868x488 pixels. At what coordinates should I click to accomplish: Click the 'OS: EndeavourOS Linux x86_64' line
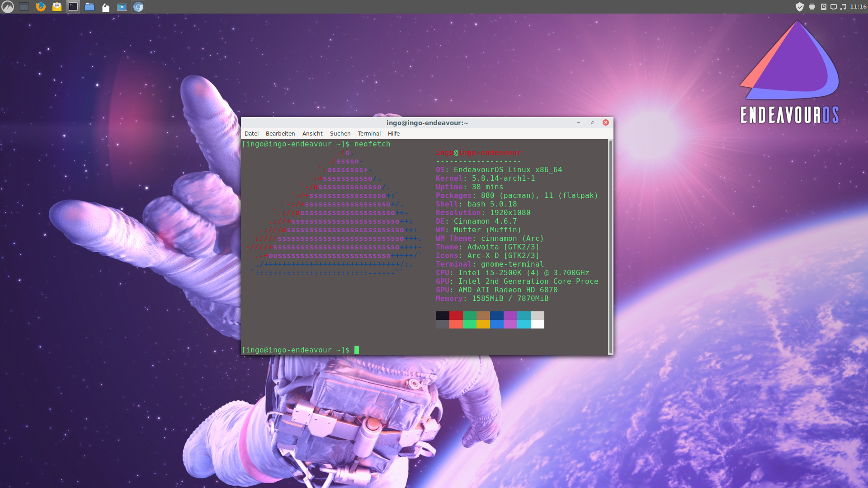pos(499,170)
